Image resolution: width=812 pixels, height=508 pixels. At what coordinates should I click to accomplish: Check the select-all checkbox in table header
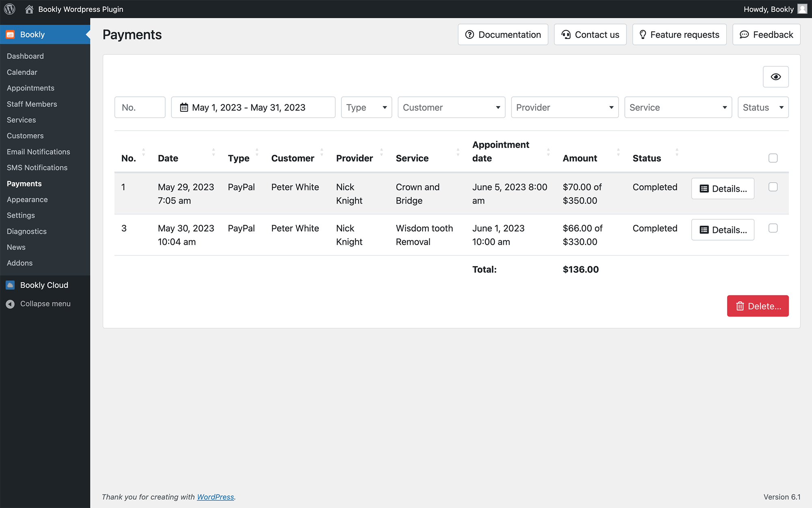coord(773,158)
